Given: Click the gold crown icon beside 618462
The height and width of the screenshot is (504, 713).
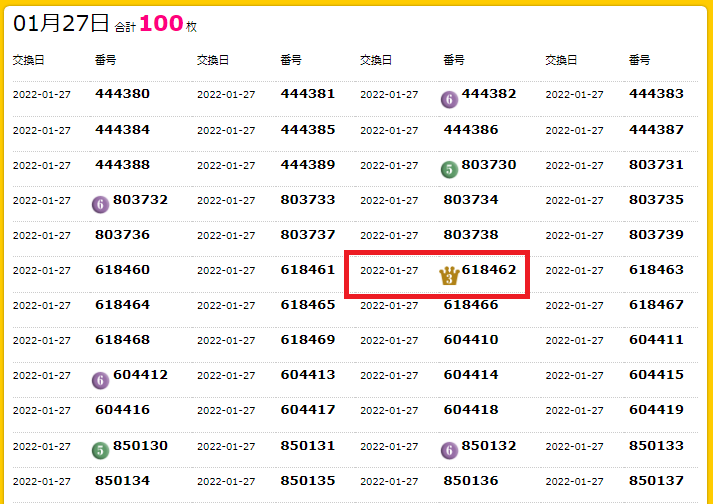Looking at the screenshot, I should tap(449, 275).
